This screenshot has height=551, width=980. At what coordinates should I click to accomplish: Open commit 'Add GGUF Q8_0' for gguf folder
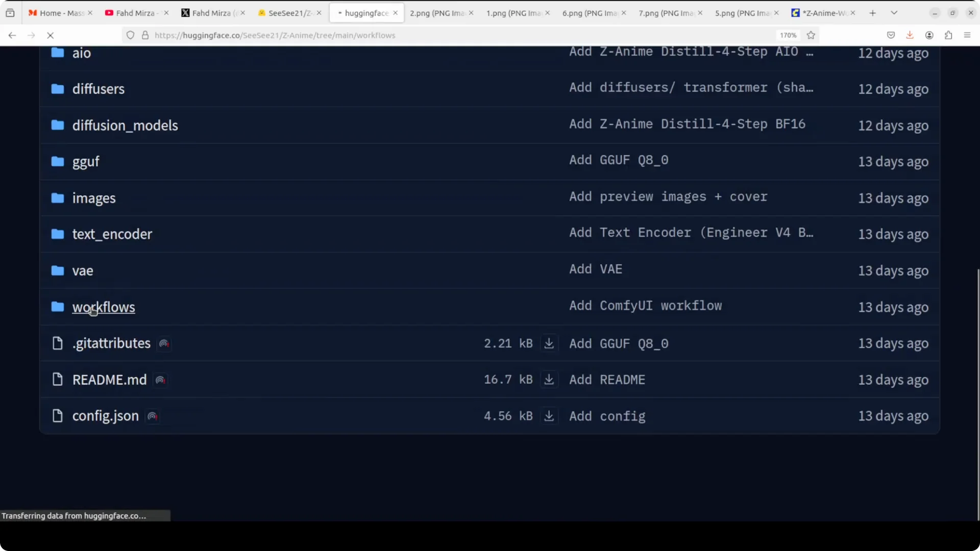point(619,160)
